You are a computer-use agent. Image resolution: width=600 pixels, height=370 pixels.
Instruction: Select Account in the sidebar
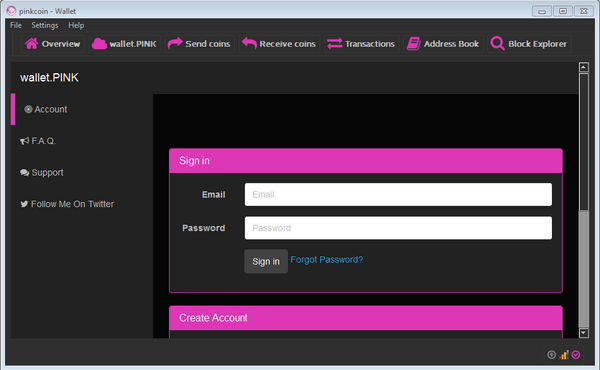click(x=51, y=109)
